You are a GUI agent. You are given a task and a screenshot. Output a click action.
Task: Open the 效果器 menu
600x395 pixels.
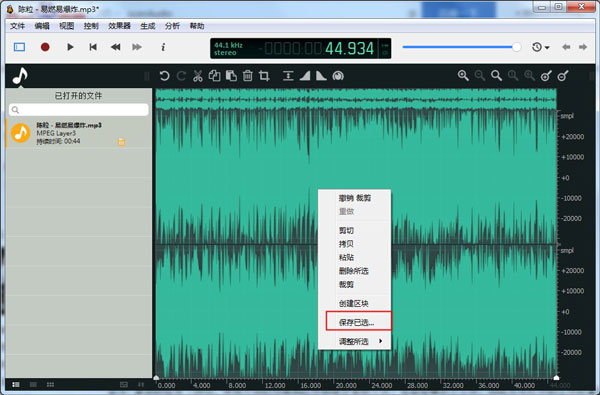119,26
